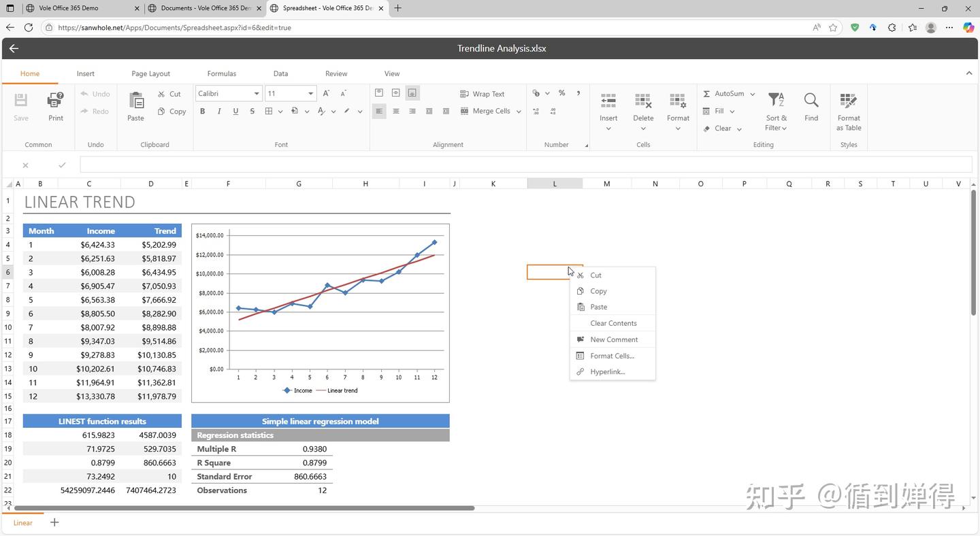Click the back arrow beside Trendline Analysis.xlsx

pyautogui.click(x=14, y=48)
